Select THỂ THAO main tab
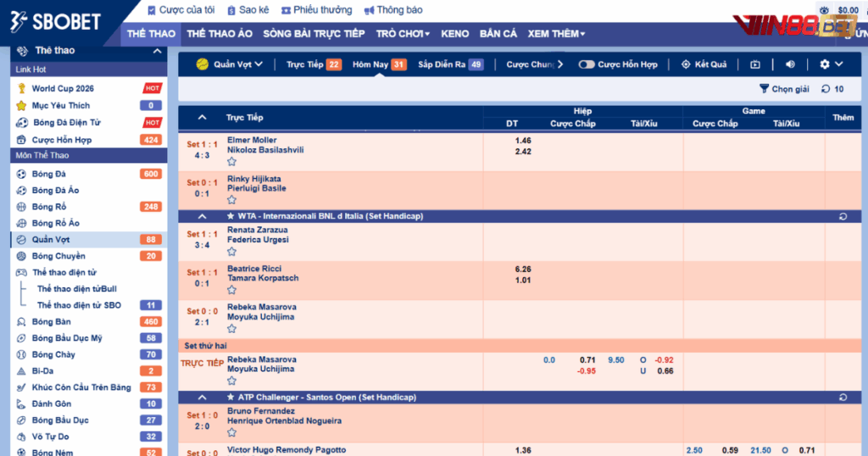Screen dimensions: 868x456 pyautogui.click(x=151, y=34)
